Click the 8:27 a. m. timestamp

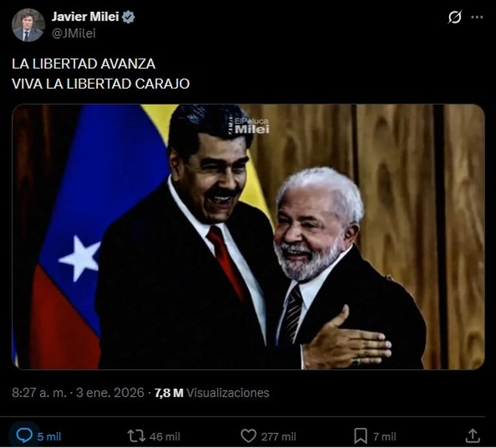(39, 393)
